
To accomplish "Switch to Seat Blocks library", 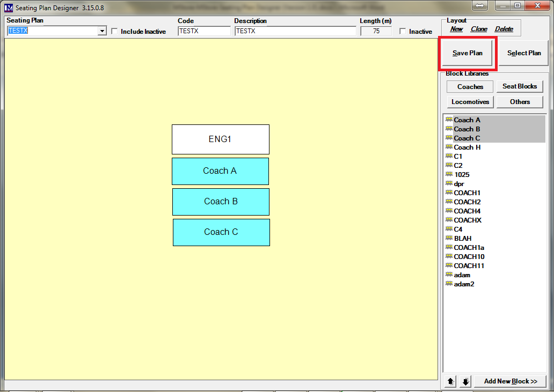I will pyautogui.click(x=520, y=86).
